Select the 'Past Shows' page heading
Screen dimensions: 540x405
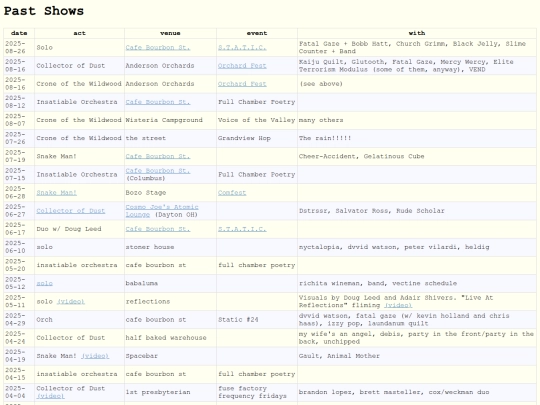[44, 11]
